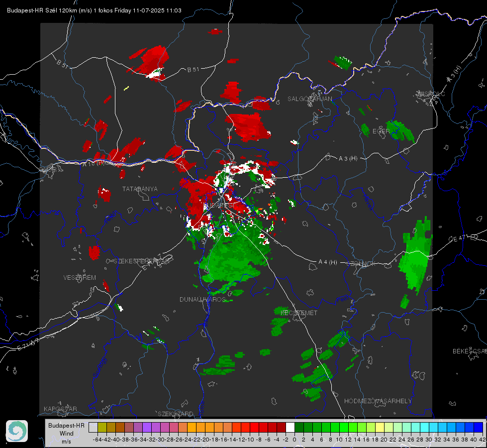The width and height of the screenshot is (487, 448).
Task: Click the '30' value in the legend
Action: 429,440
